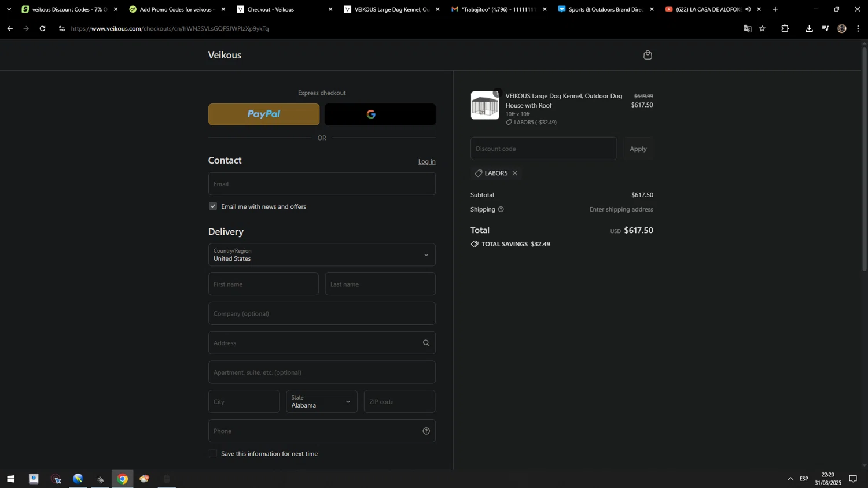Viewport: 868px width, 488px height.
Task: Bookmark this page with the star icon
Action: 762,28
